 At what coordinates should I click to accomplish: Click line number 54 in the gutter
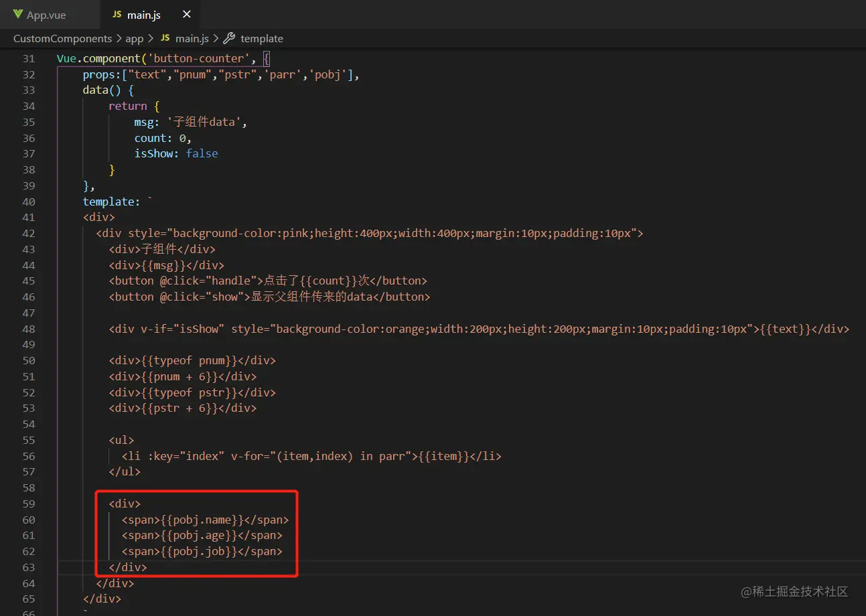pos(29,424)
